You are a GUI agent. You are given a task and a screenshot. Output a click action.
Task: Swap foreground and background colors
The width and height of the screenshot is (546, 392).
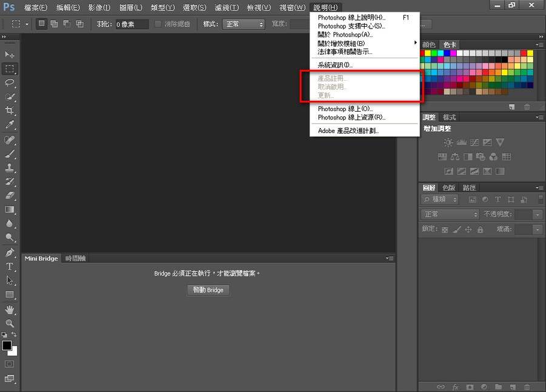(14, 334)
